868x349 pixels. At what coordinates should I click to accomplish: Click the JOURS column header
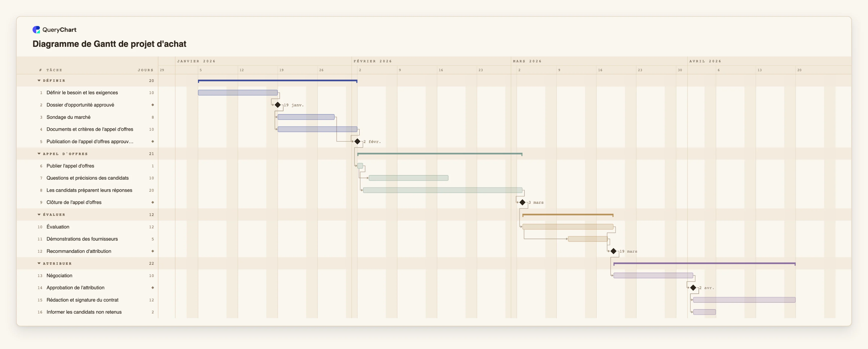point(146,70)
